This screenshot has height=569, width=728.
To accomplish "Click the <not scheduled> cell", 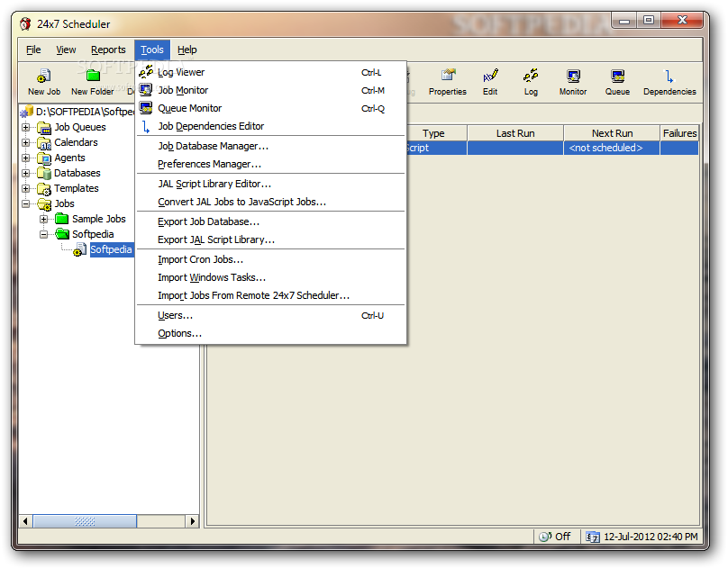I will point(612,148).
